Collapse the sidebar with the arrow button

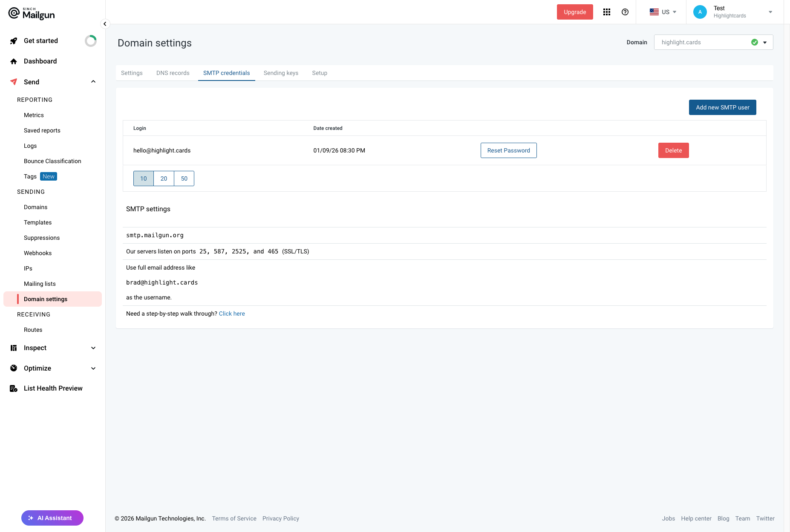coord(105,24)
